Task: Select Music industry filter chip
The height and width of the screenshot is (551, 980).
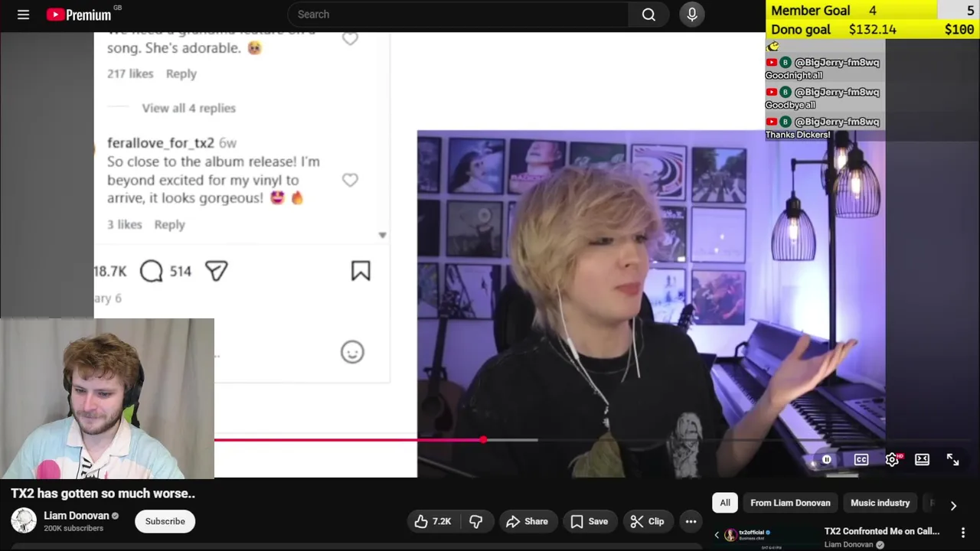Action: click(880, 503)
